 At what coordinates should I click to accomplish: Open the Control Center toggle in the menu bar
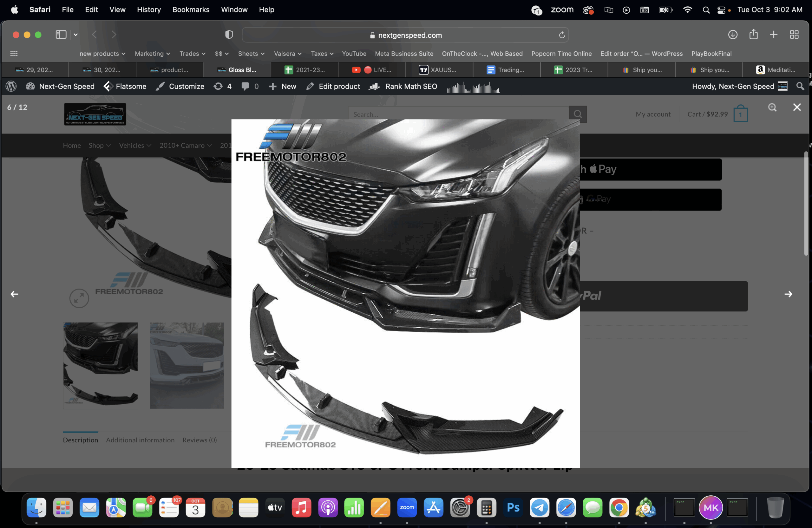(x=721, y=10)
